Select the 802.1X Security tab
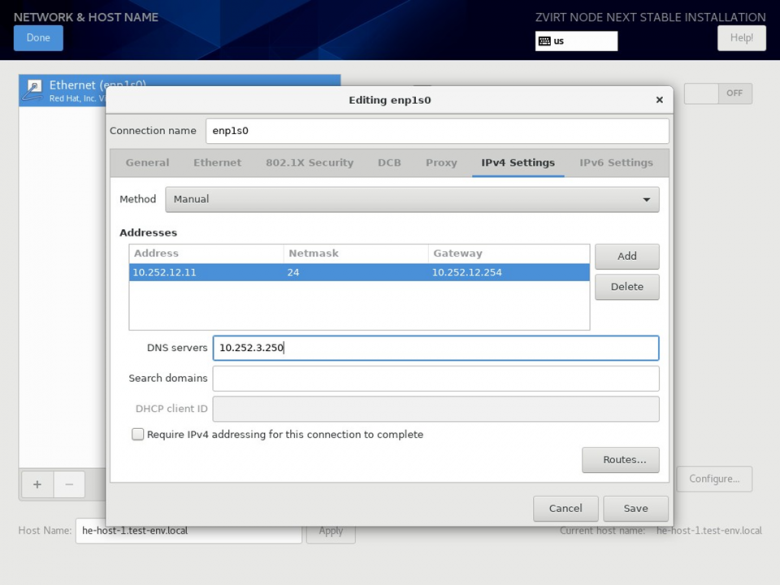Viewport: 780px width, 585px height. click(309, 163)
